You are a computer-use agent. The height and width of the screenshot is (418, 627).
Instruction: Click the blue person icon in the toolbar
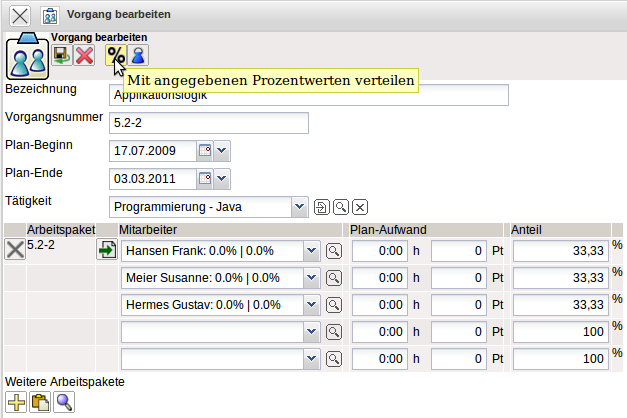tap(138, 55)
